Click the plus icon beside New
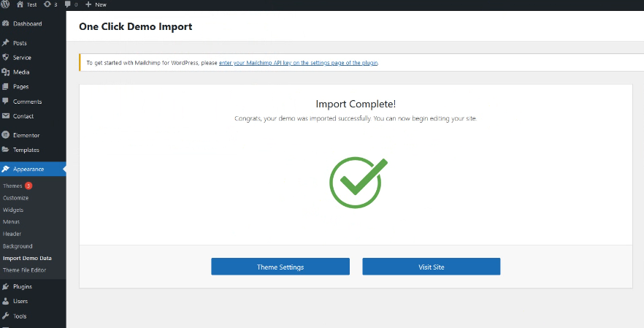This screenshot has width=644, height=328. coord(88,4)
